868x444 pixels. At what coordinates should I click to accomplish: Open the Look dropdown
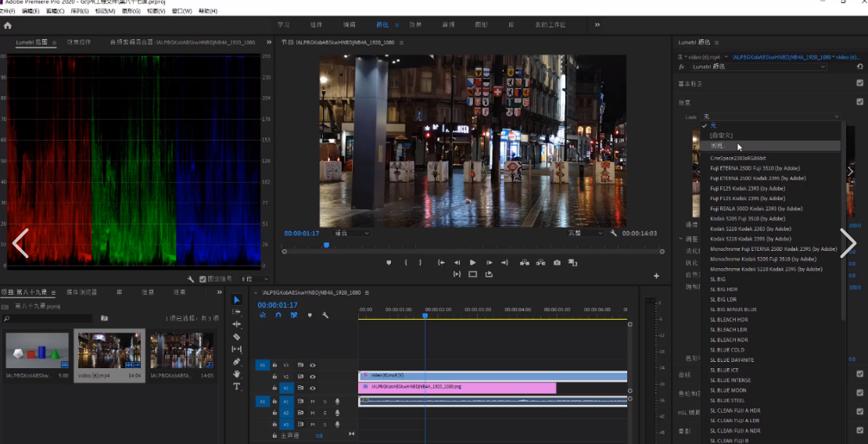pyautogui.click(x=771, y=116)
